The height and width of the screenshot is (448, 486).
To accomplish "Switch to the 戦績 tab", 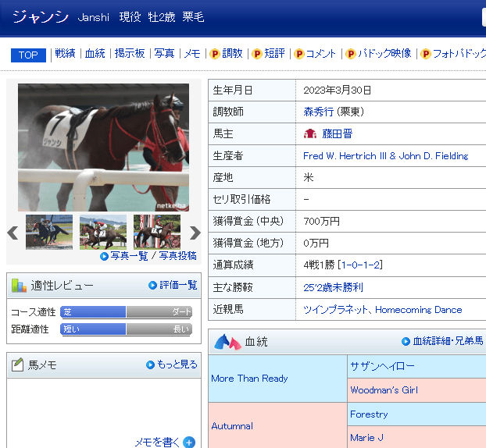I will (65, 54).
